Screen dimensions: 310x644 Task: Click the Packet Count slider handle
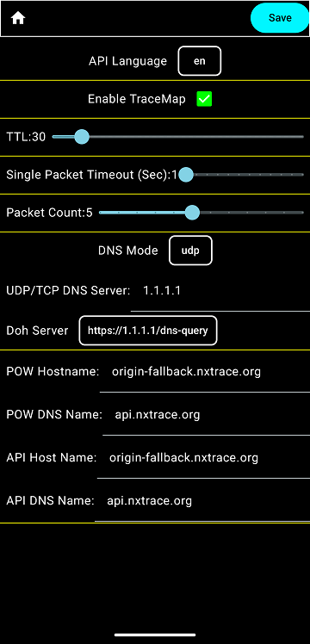coord(192,213)
